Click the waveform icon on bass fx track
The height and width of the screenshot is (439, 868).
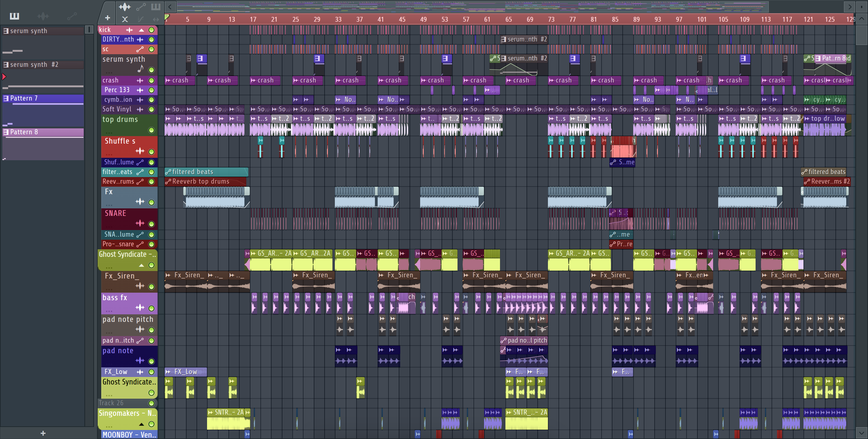point(140,307)
